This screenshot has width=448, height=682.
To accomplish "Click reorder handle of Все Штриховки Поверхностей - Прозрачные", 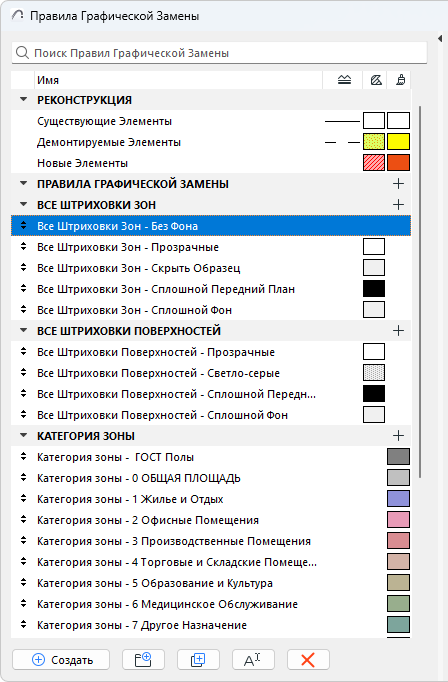I will coord(23,351).
